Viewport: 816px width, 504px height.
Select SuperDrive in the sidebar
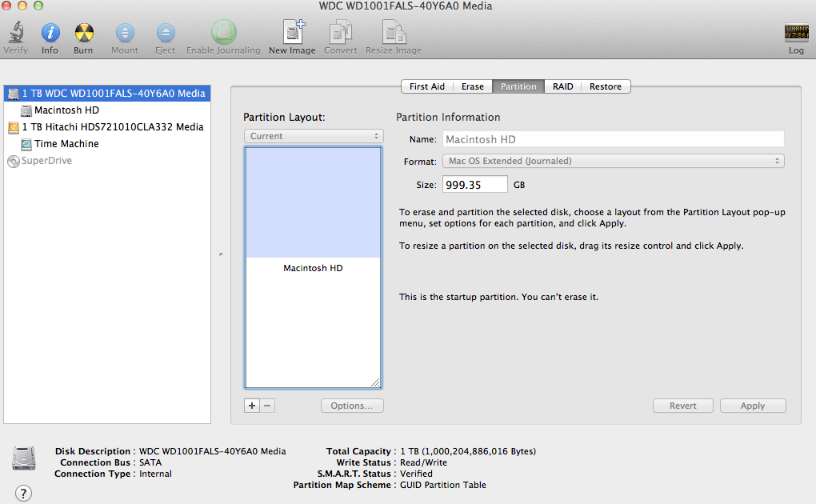coord(107,161)
